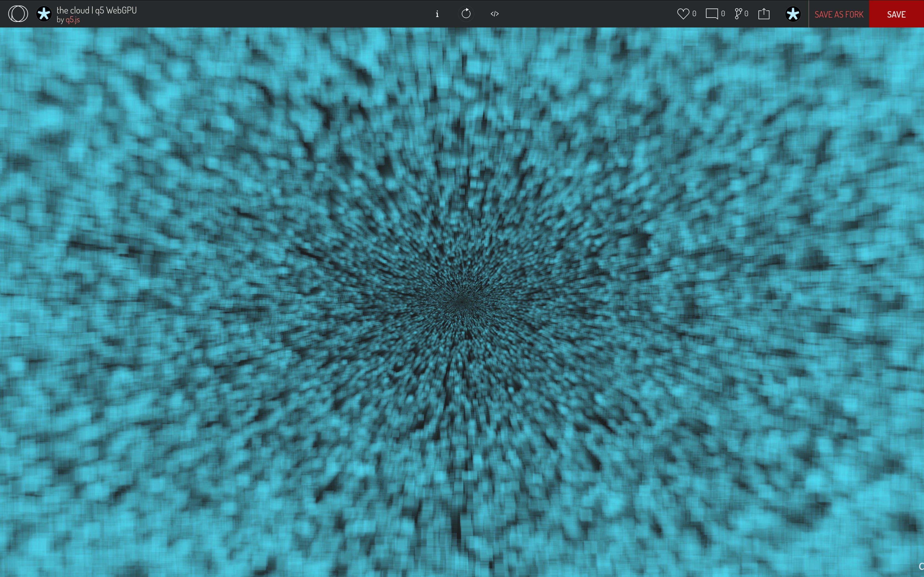Click the OpenProcessing logo circle icon

tap(18, 14)
